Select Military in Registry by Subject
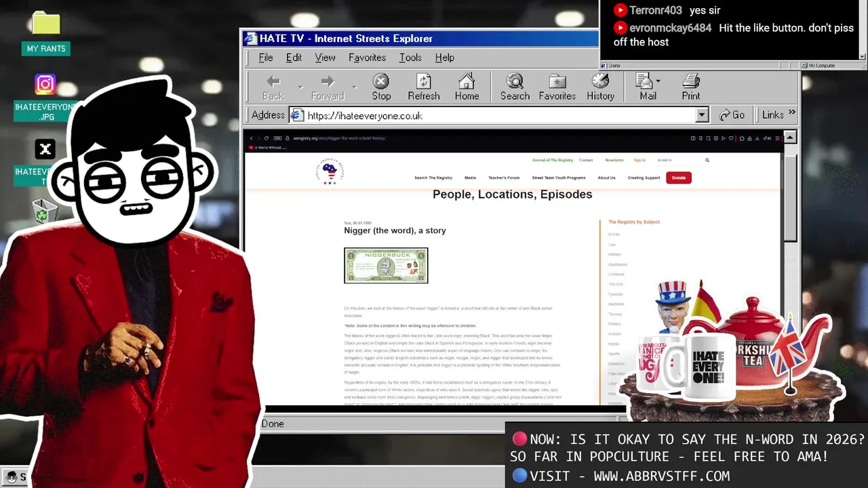The height and width of the screenshot is (488, 868). (x=614, y=254)
